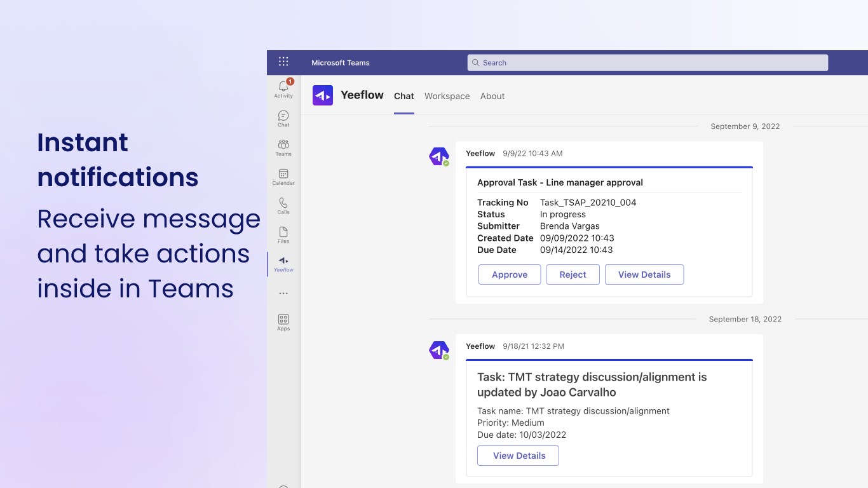Click 'Task name: TMT strategy discussion/alignment' line
This screenshot has height=488, width=868.
coord(573,411)
